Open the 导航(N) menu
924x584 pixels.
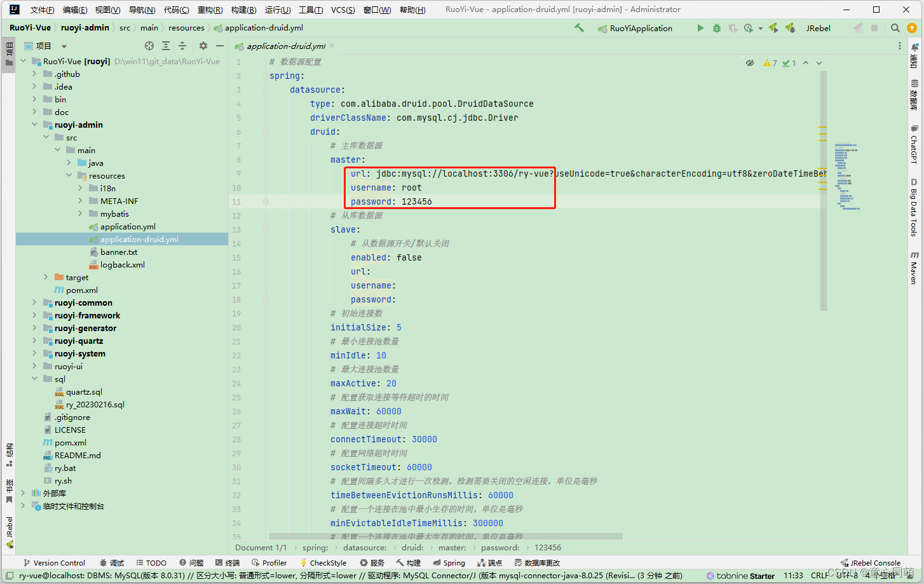[142, 10]
